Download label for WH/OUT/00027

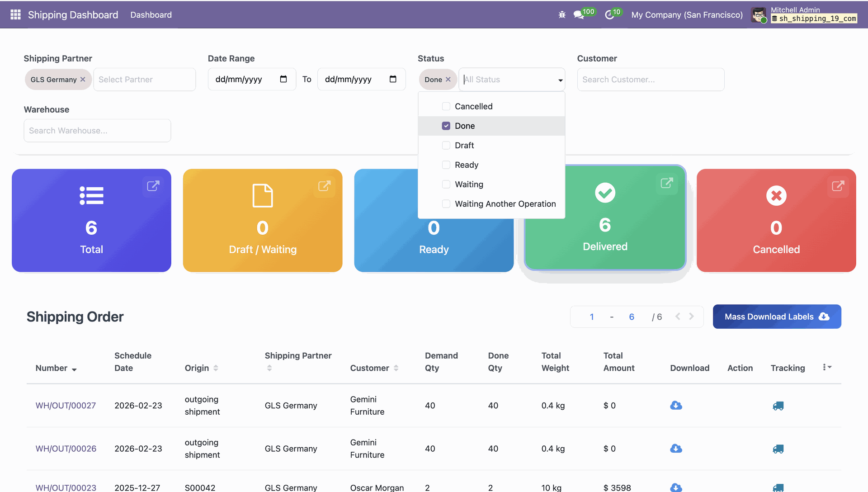[676, 406]
